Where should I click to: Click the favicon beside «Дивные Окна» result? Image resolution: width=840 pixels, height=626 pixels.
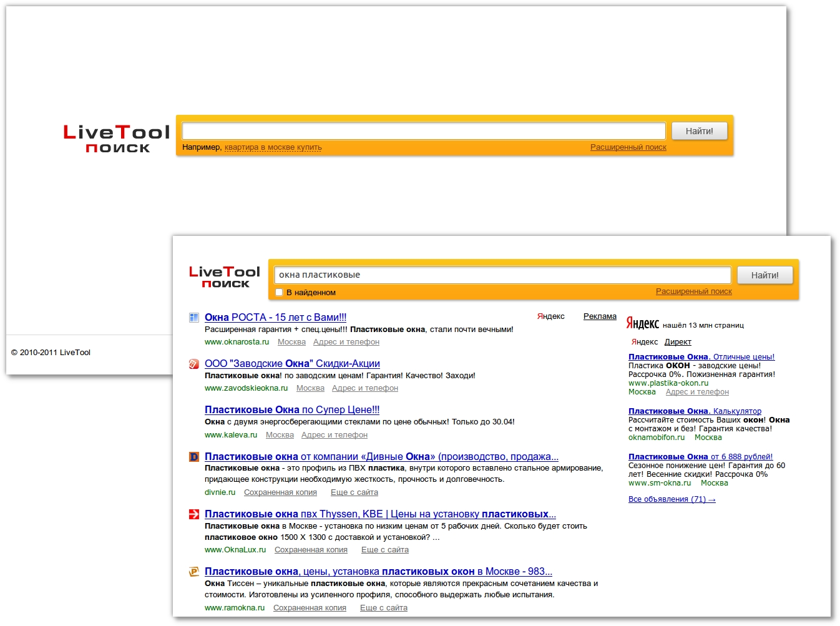tap(194, 457)
